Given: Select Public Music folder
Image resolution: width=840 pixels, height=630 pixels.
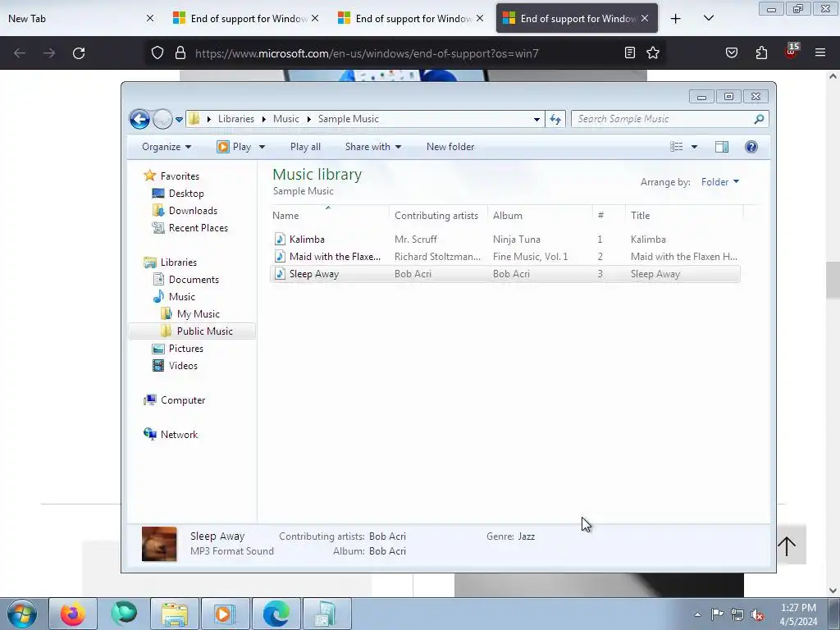Looking at the screenshot, I should pyautogui.click(x=204, y=331).
